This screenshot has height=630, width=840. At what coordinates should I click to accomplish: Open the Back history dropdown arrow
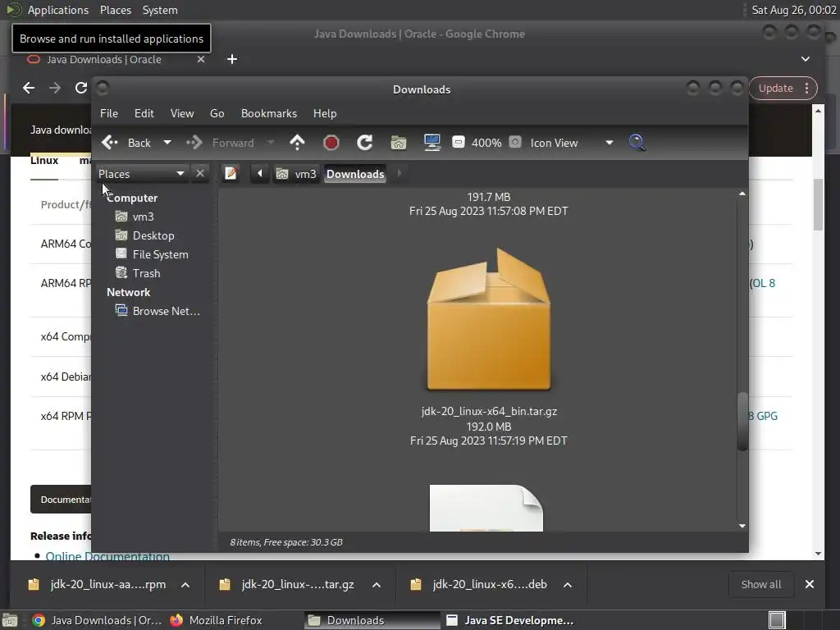167,143
